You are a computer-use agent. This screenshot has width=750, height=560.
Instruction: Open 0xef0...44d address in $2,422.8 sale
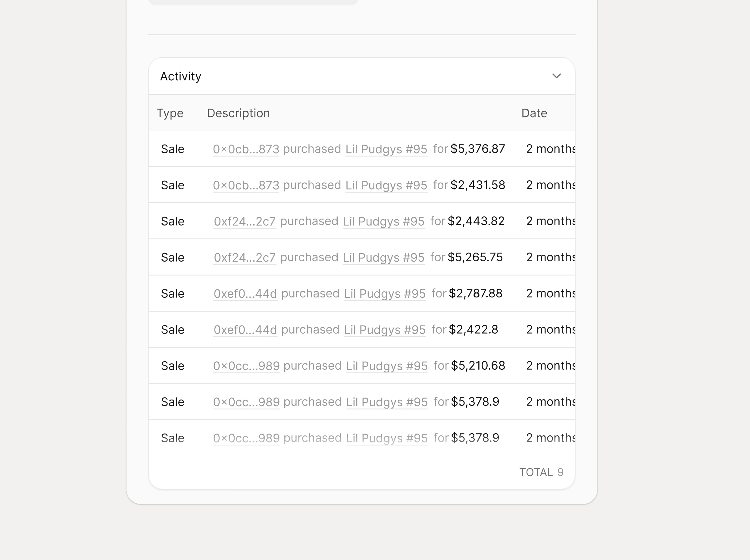coord(245,330)
